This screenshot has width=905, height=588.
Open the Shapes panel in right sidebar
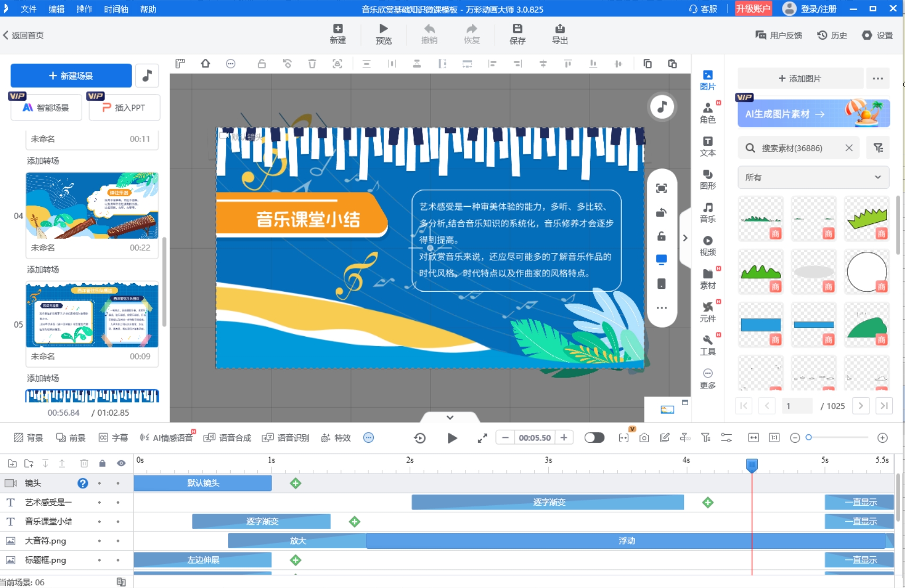coord(707,179)
